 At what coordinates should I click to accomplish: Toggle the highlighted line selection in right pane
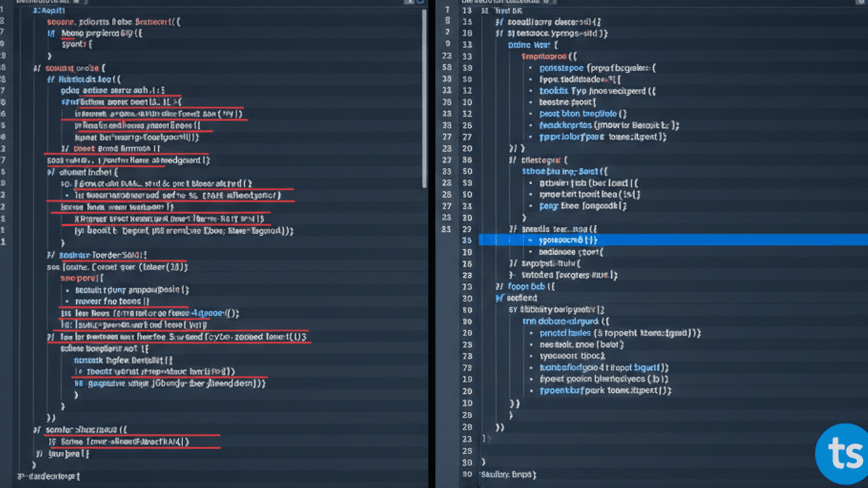coord(636,240)
